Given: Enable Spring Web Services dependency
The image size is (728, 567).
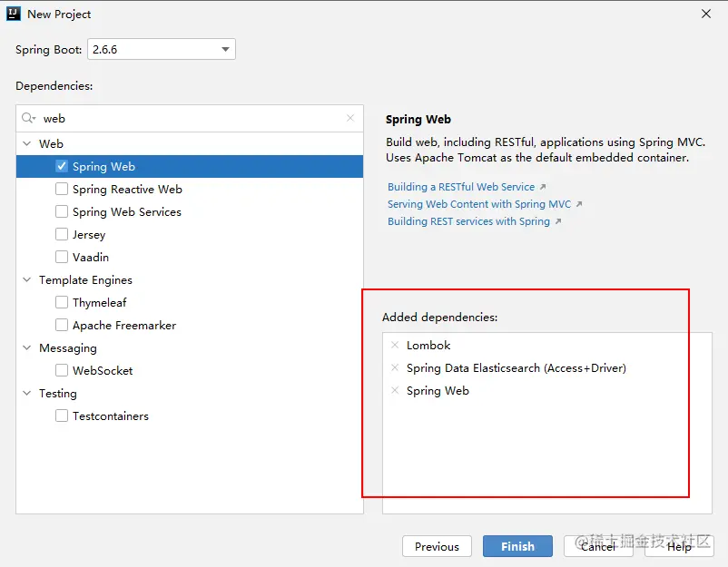Looking at the screenshot, I should click(62, 211).
